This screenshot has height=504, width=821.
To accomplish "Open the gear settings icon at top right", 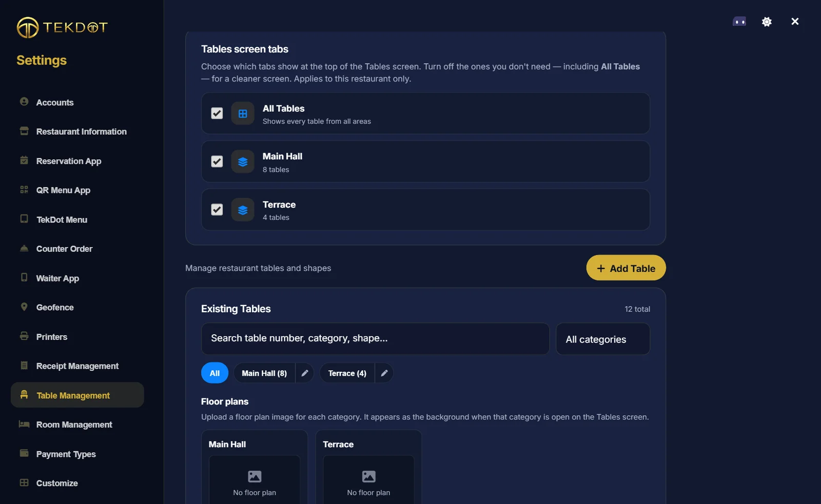I will pyautogui.click(x=767, y=22).
